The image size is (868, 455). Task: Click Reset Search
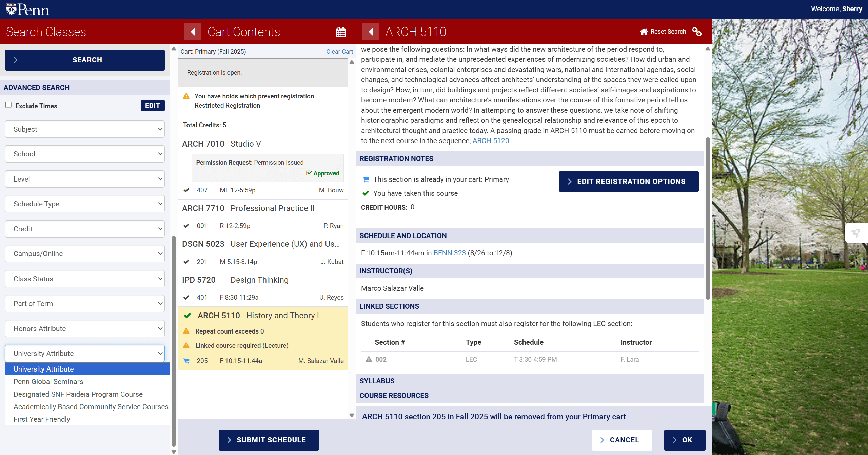(x=663, y=32)
